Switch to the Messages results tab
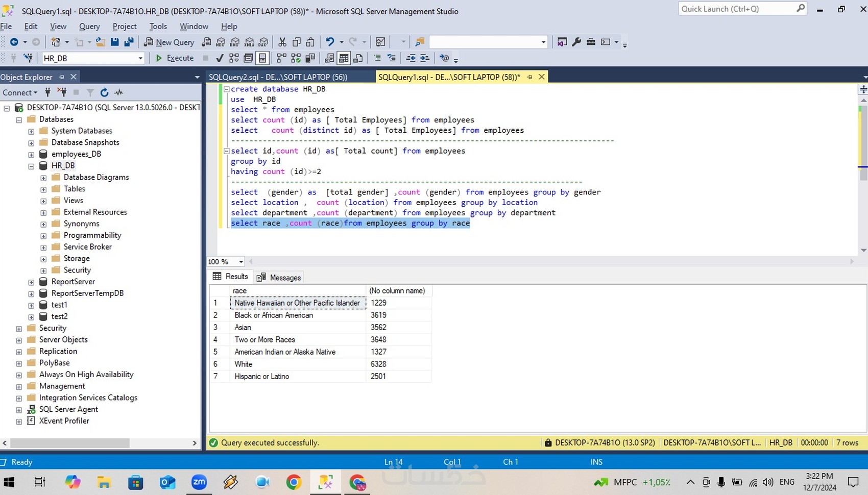The height and width of the screenshot is (495, 868). point(279,278)
